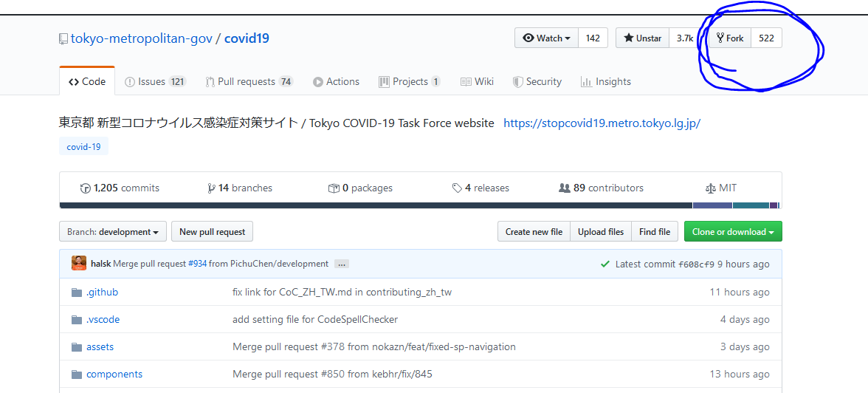Open the Branch: development dropdown
The width and height of the screenshot is (868, 393).
tap(113, 232)
